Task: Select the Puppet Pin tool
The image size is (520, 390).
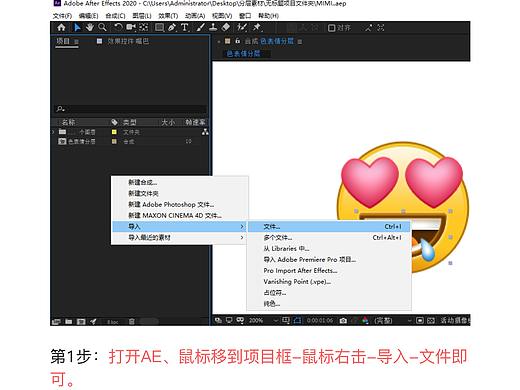Action: 257,28
